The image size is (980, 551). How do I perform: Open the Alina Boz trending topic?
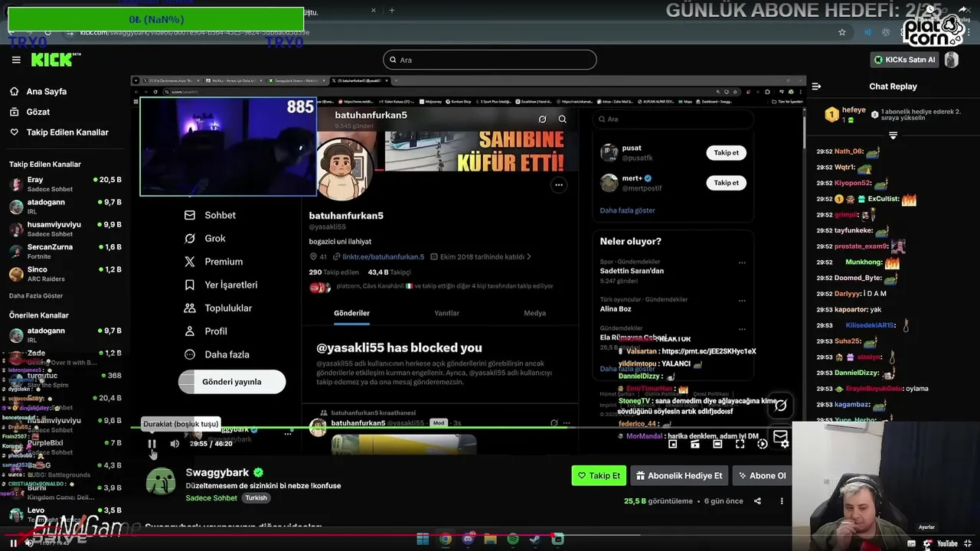[x=616, y=308]
